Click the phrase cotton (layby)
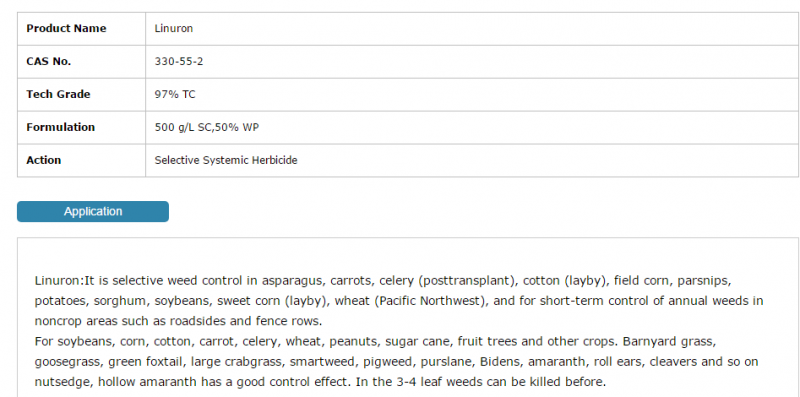Image resolution: width=800 pixels, height=397 pixels. (566, 281)
